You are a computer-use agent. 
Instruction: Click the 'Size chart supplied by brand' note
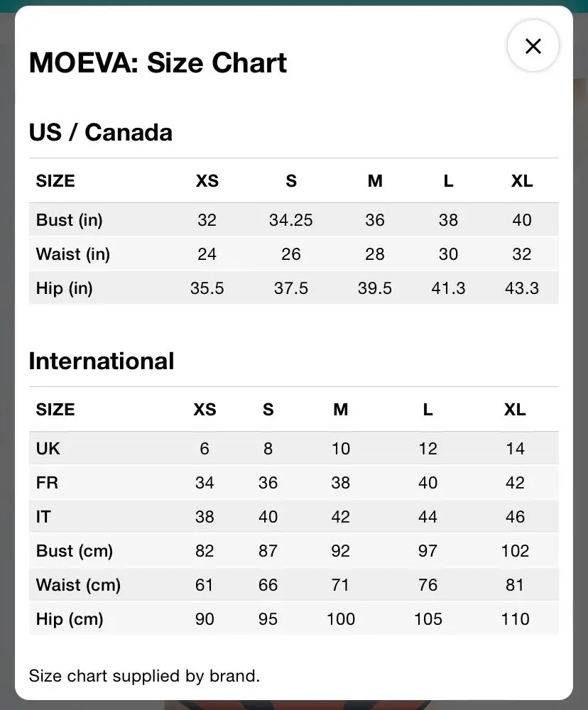(144, 676)
